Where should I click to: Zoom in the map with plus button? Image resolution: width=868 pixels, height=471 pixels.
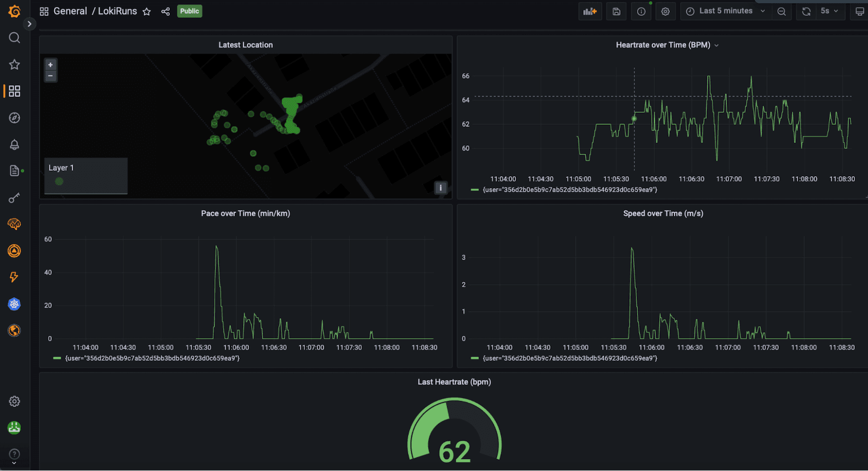50,64
